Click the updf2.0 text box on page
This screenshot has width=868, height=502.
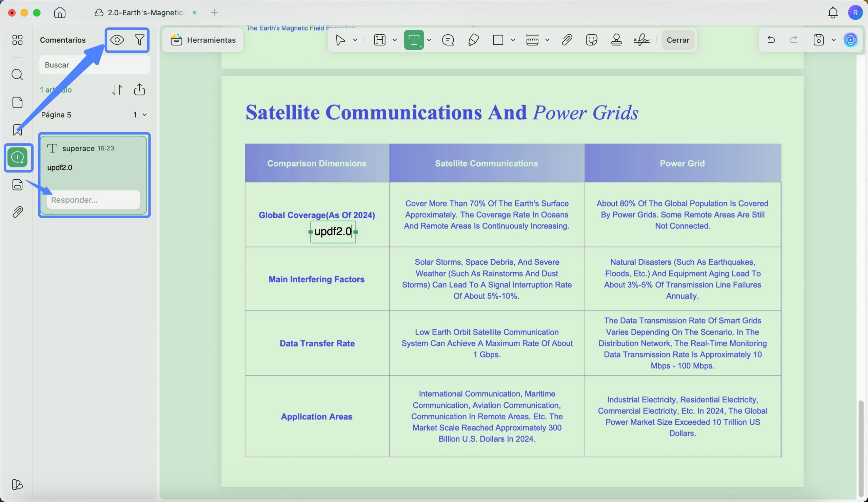(x=333, y=232)
